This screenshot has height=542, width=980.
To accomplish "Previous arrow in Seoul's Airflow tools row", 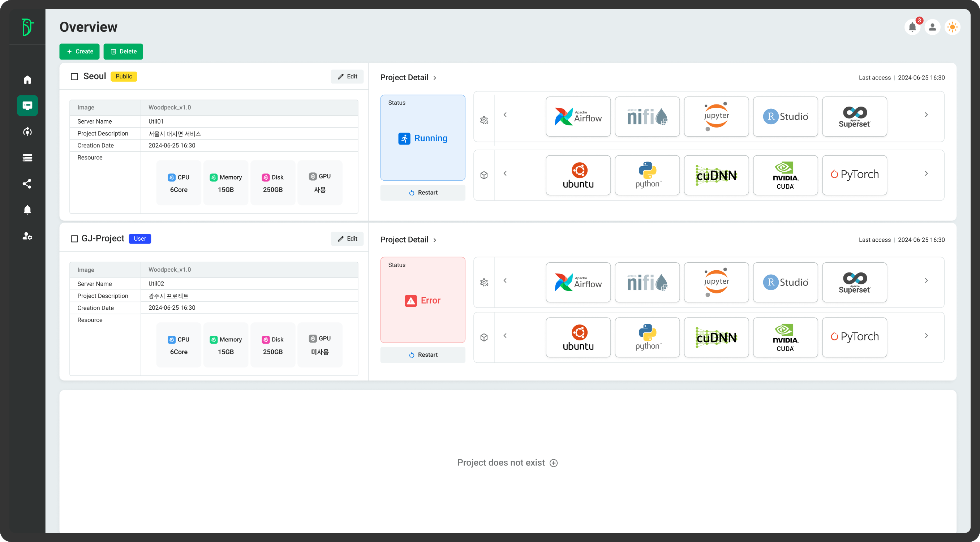I will pyautogui.click(x=505, y=115).
